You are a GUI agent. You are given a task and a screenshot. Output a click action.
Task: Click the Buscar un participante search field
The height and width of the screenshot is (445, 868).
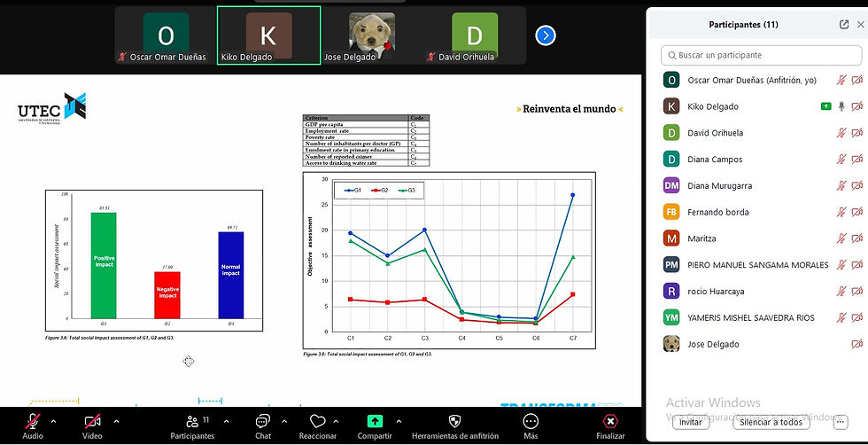coord(761,56)
